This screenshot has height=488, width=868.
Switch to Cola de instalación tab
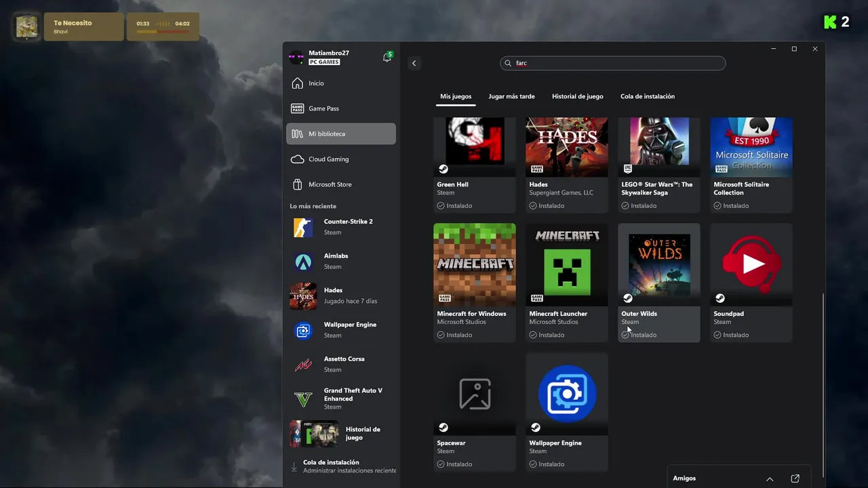[x=648, y=96]
